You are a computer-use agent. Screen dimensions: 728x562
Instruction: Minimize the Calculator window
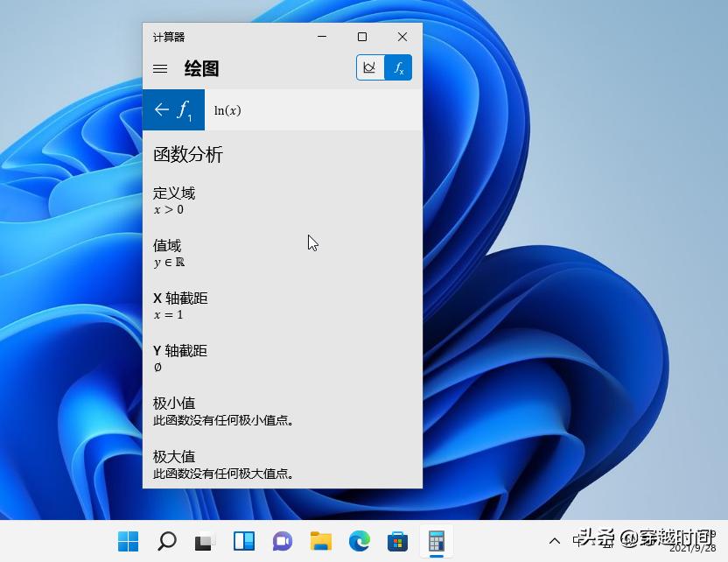(x=321, y=37)
